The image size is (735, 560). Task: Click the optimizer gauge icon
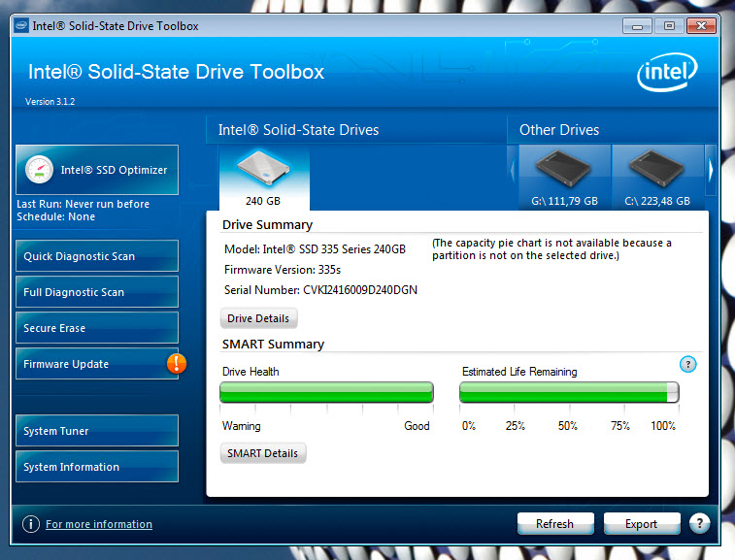[x=39, y=170]
